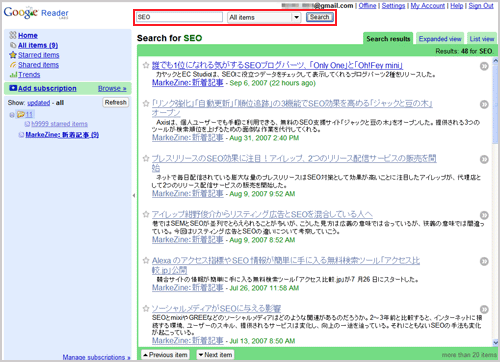Viewport: 500px width, 362px height.
Task: Click MarkeZine source link for Sep 6, 2007 article
Action: [188, 83]
